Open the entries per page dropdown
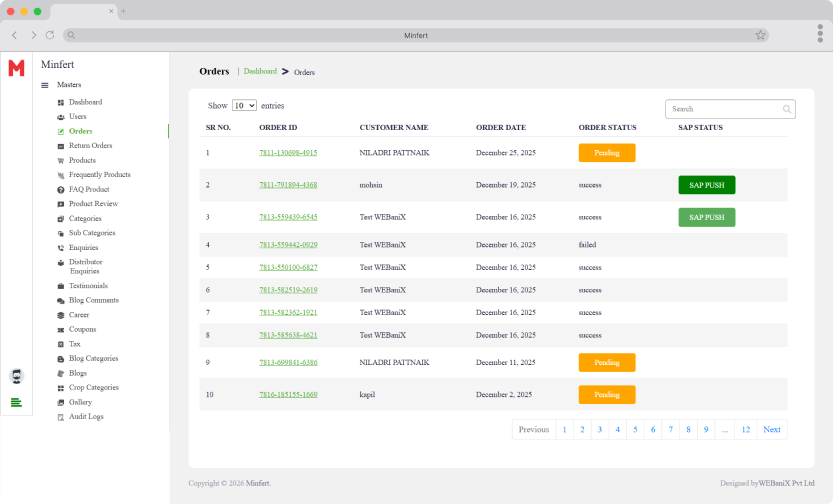The width and height of the screenshot is (833, 504). tap(244, 105)
